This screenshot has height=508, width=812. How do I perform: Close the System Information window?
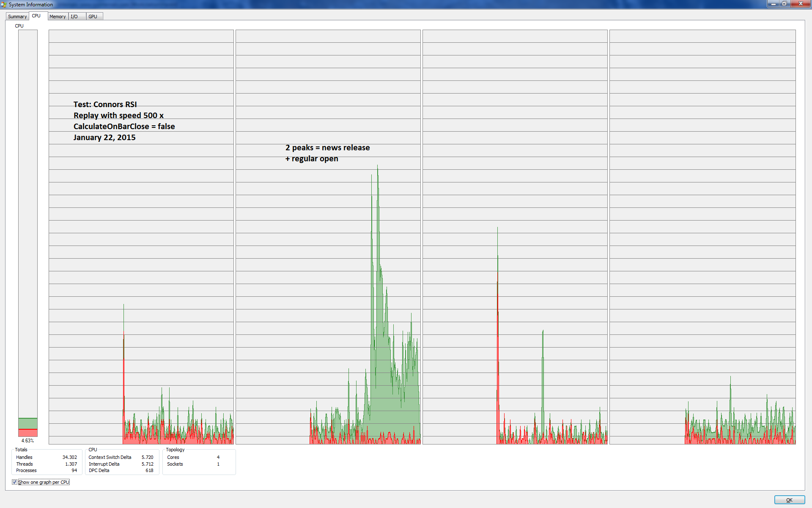pos(801,4)
